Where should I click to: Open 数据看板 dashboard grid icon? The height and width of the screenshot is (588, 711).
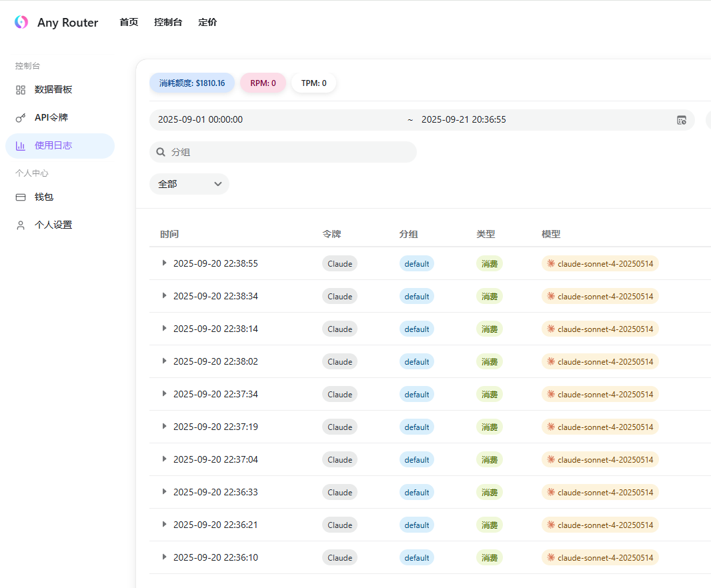click(21, 90)
